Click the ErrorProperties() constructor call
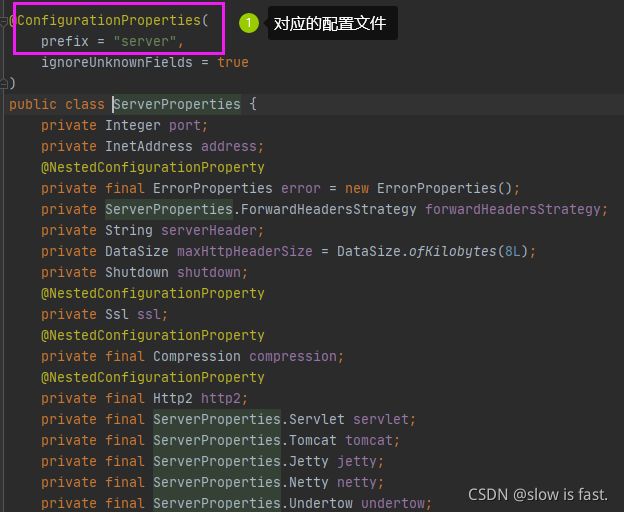The height and width of the screenshot is (512, 624). coord(445,188)
